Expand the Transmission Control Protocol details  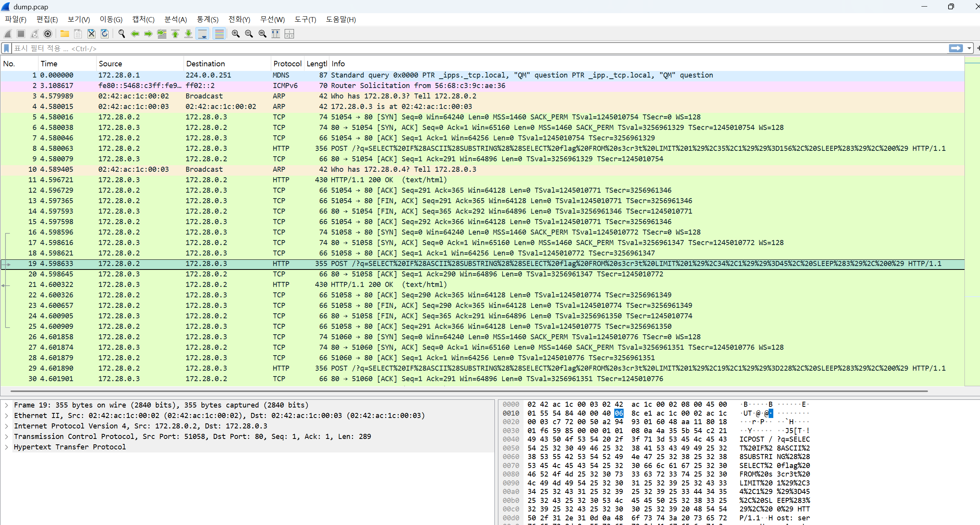click(x=7, y=437)
